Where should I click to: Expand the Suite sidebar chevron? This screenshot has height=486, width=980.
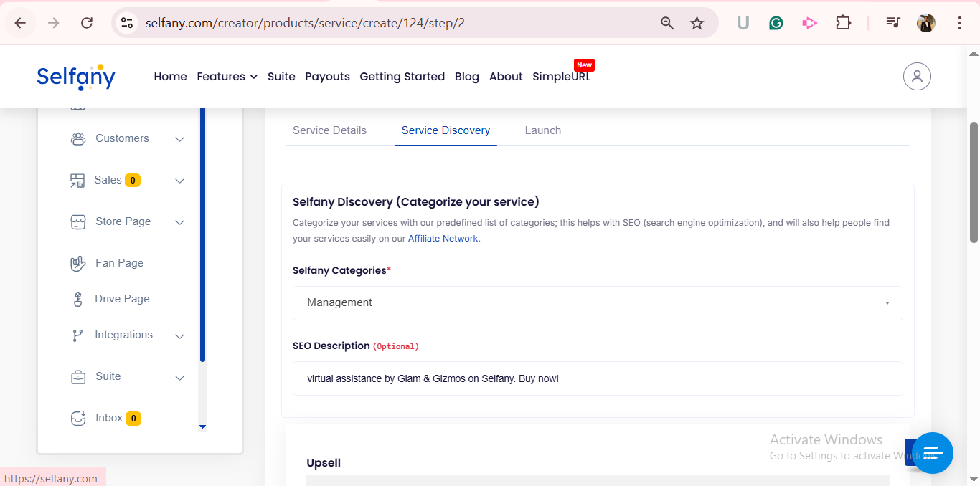pyautogui.click(x=180, y=377)
